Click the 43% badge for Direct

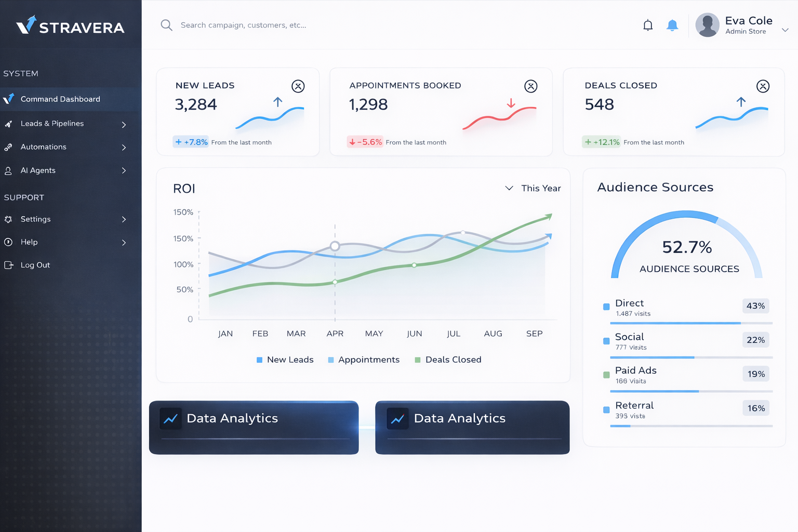click(756, 306)
